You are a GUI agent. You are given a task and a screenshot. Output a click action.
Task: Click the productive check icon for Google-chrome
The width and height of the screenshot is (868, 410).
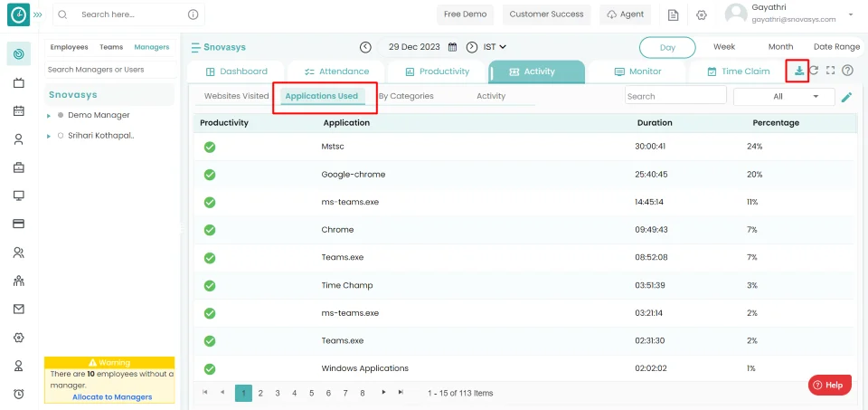coord(210,175)
